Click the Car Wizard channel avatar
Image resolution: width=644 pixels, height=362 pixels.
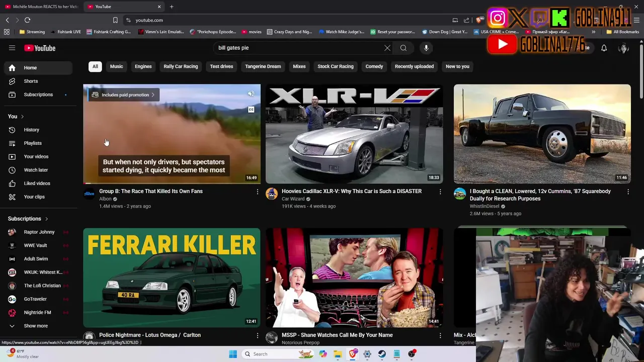(272, 194)
